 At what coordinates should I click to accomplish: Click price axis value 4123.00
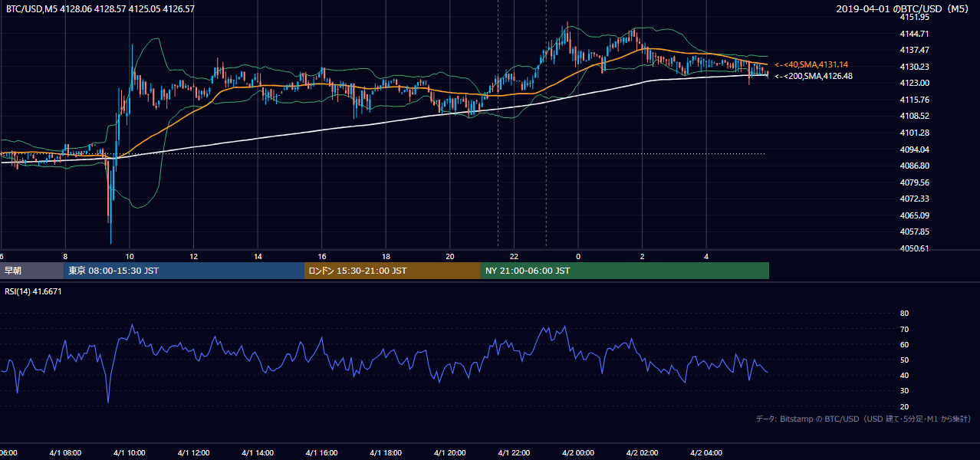point(915,83)
